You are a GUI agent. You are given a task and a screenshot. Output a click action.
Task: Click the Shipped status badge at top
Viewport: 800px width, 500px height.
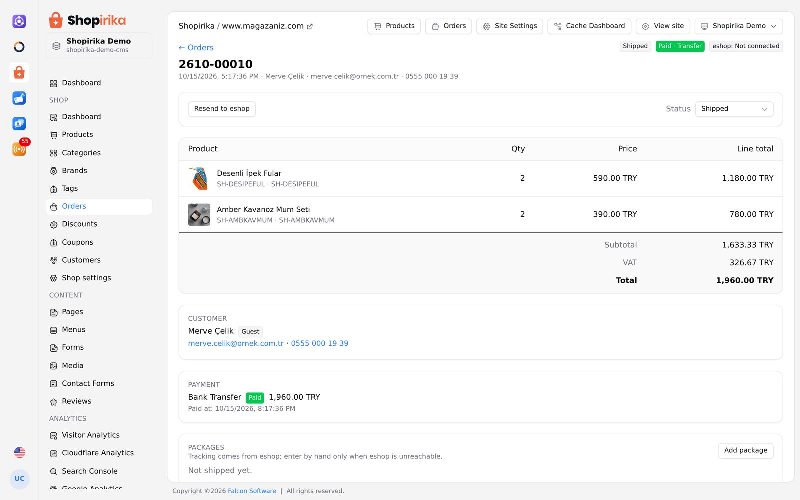point(635,46)
